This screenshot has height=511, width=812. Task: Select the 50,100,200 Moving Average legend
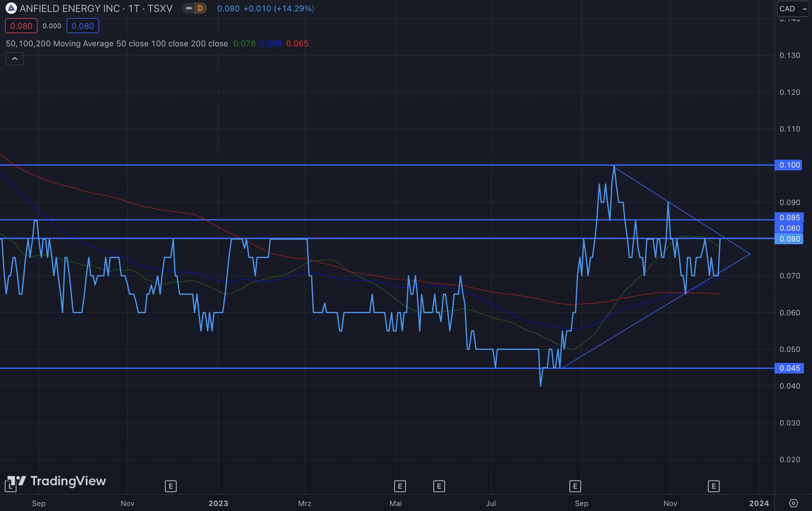coord(117,44)
